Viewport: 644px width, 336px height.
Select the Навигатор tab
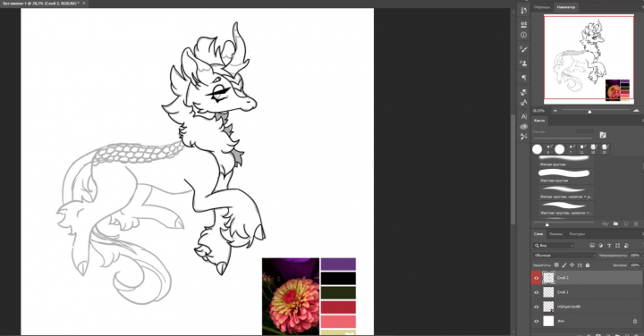(x=566, y=7)
